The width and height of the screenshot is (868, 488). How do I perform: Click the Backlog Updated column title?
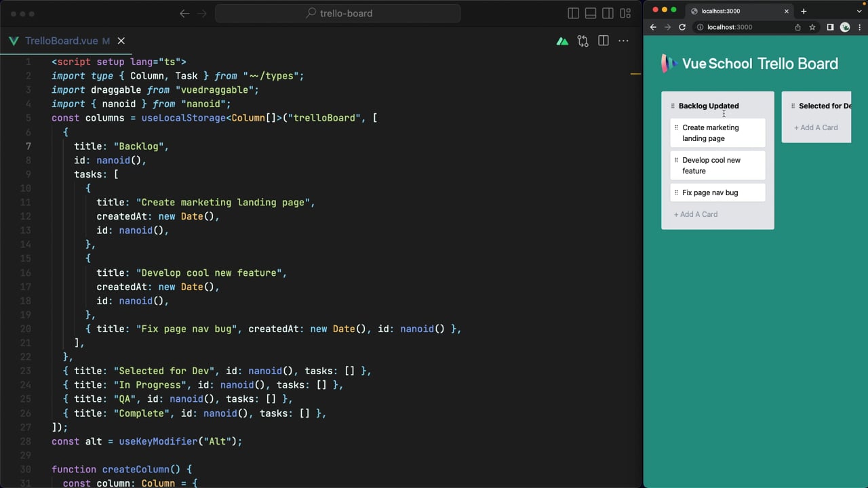tap(709, 106)
